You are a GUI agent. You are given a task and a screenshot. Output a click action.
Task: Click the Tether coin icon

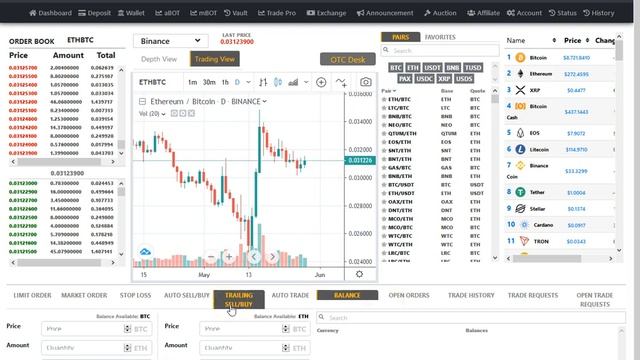coord(520,192)
